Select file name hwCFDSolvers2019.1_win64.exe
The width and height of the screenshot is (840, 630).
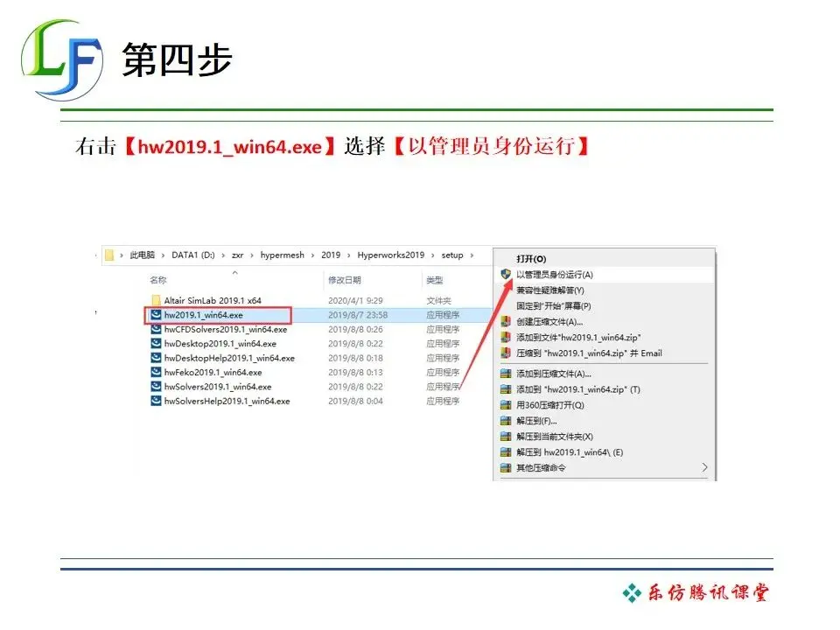[x=226, y=330]
